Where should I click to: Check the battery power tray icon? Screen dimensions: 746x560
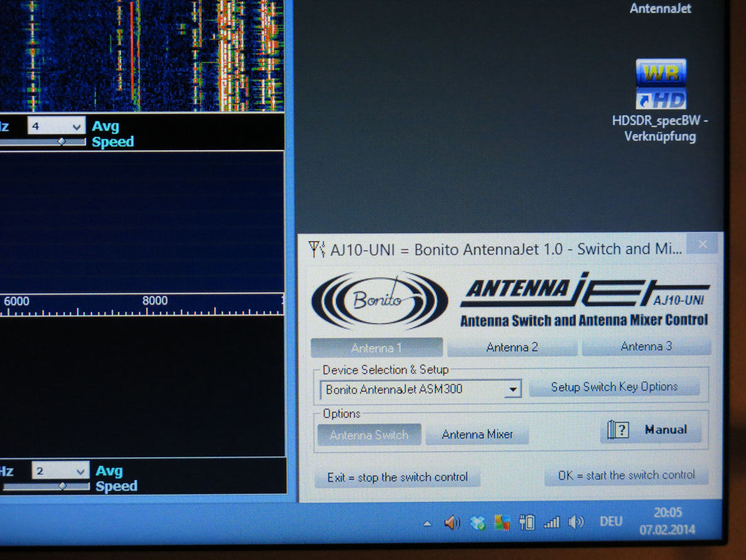click(527, 522)
